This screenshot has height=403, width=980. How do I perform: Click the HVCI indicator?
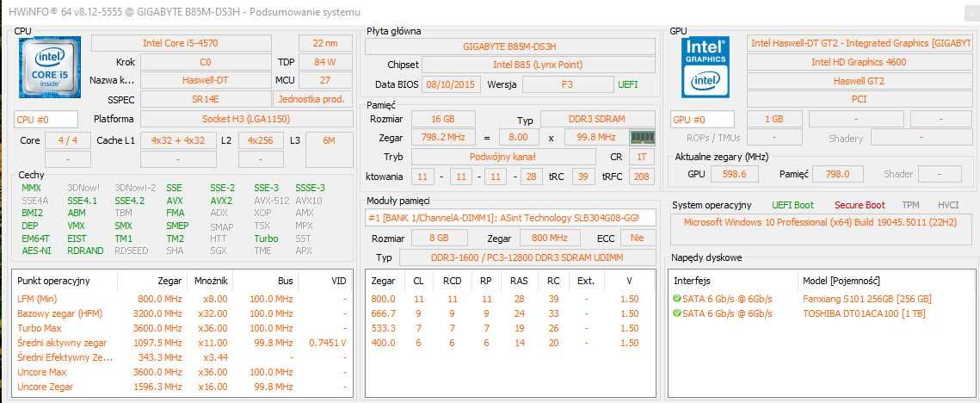(948, 205)
